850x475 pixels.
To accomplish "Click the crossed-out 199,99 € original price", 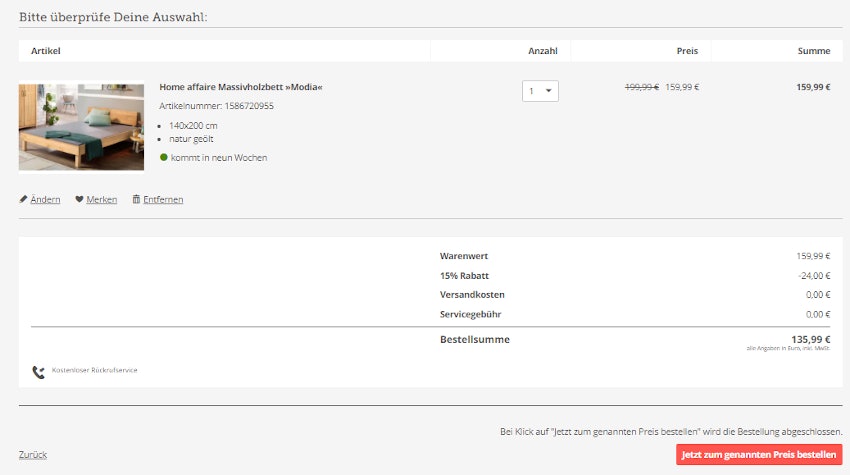I will (641, 87).
